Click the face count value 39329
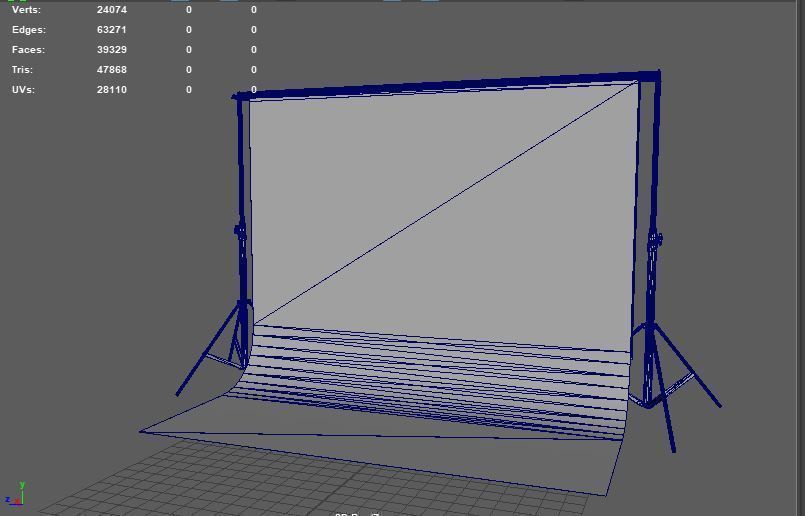 point(111,50)
